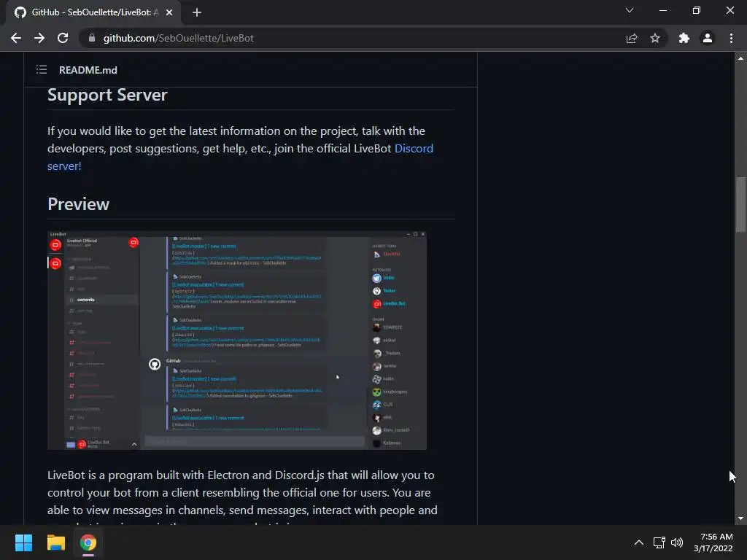This screenshot has height=560, width=747.
Task: Show hidden system tray icons
Action: [639, 542]
